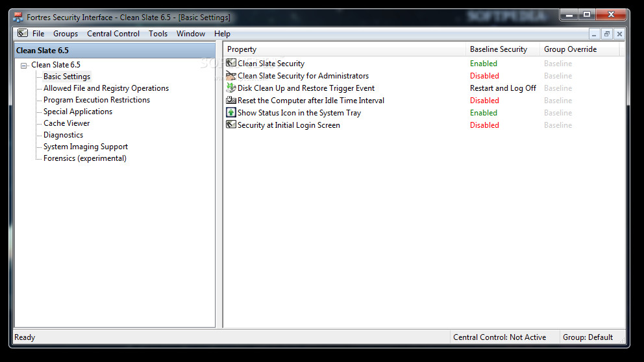Open Cache Viewer in the tree
This screenshot has height=362, width=644.
click(x=66, y=123)
